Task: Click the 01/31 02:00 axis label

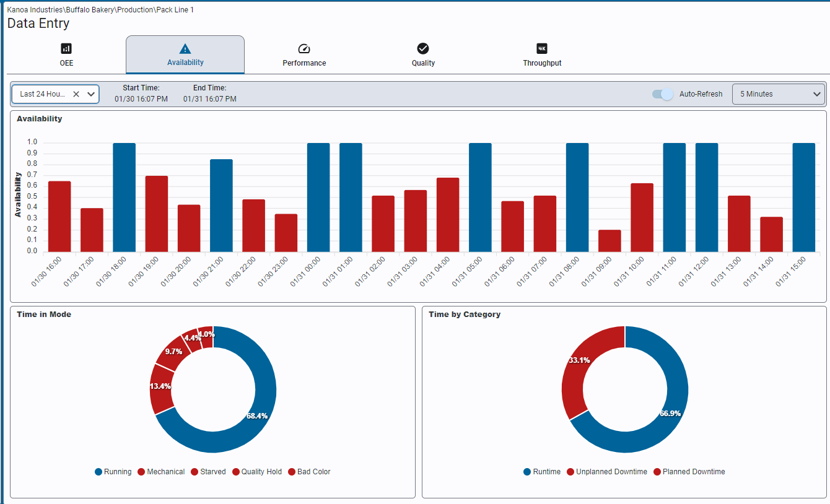Action: pos(370,271)
